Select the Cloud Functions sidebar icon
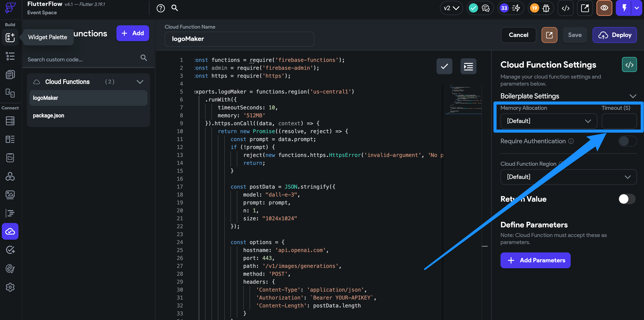The height and width of the screenshot is (320, 644). (10, 232)
